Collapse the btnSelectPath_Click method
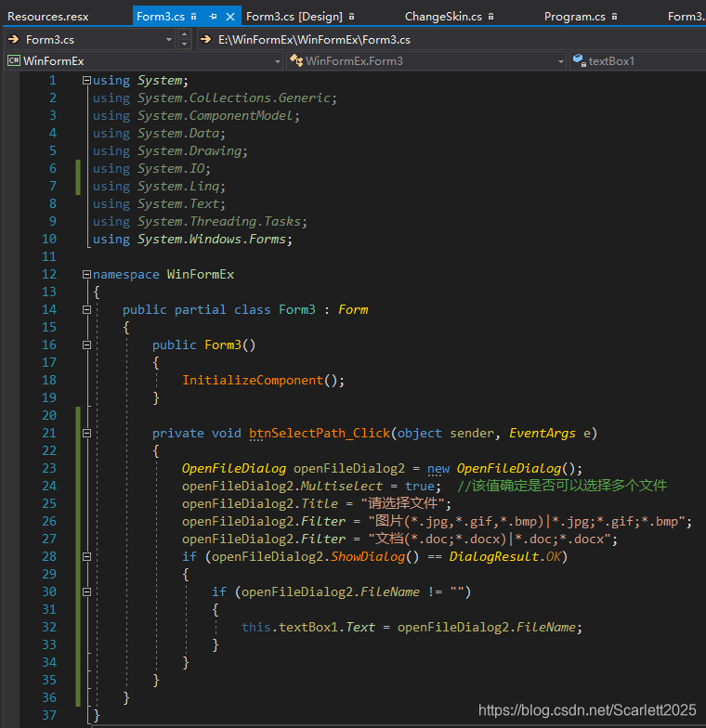The height and width of the screenshot is (728, 706). point(86,433)
